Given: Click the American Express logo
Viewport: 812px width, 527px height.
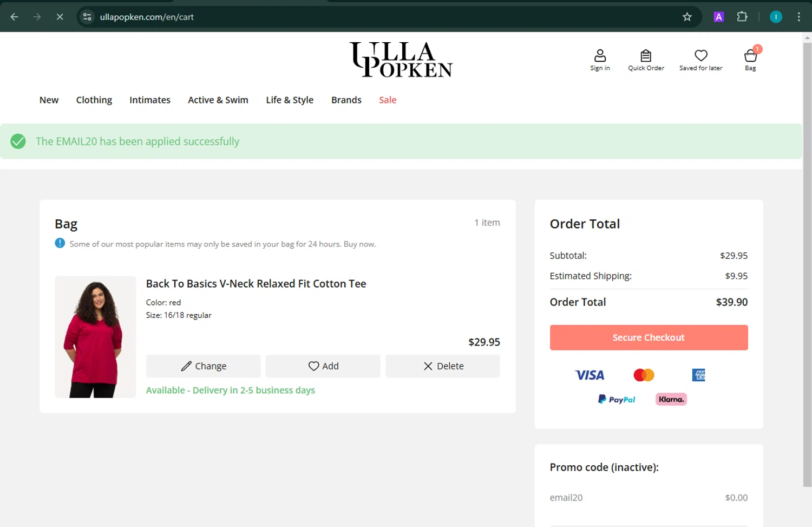Looking at the screenshot, I should click(x=698, y=375).
